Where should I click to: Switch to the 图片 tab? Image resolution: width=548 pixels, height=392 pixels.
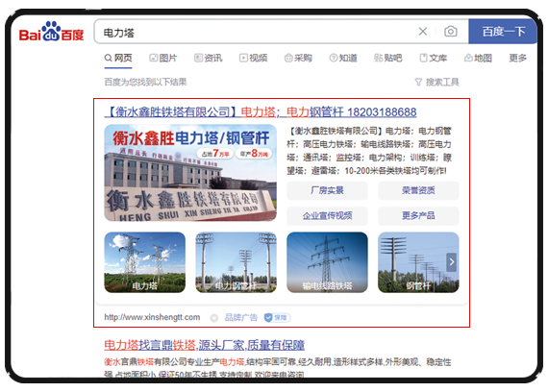pyautogui.click(x=163, y=58)
